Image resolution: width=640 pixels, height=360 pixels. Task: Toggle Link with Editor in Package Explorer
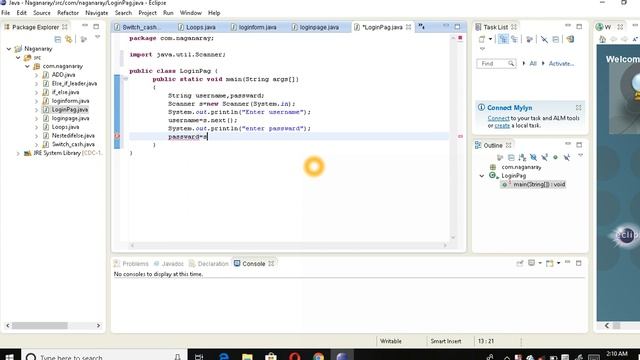(x=69, y=39)
